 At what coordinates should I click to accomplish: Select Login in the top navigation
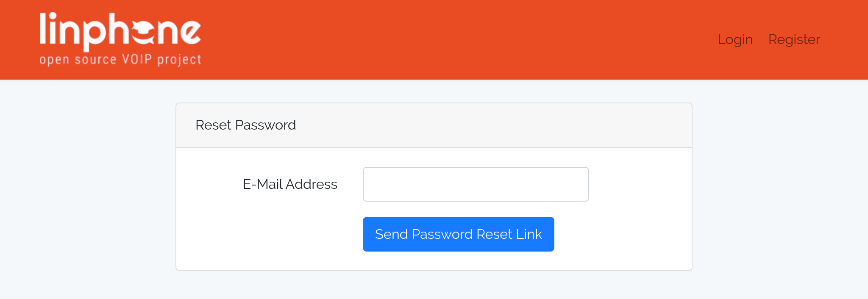click(735, 39)
